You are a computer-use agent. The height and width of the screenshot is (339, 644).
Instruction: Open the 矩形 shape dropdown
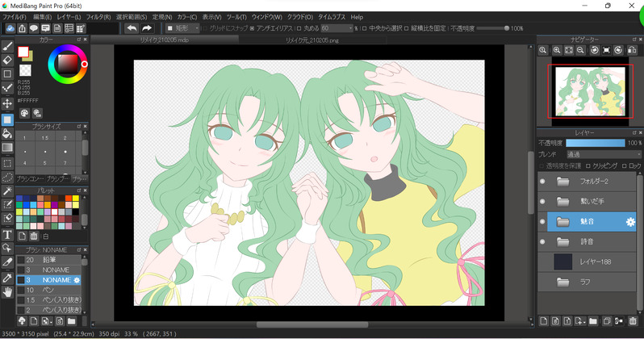point(182,28)
